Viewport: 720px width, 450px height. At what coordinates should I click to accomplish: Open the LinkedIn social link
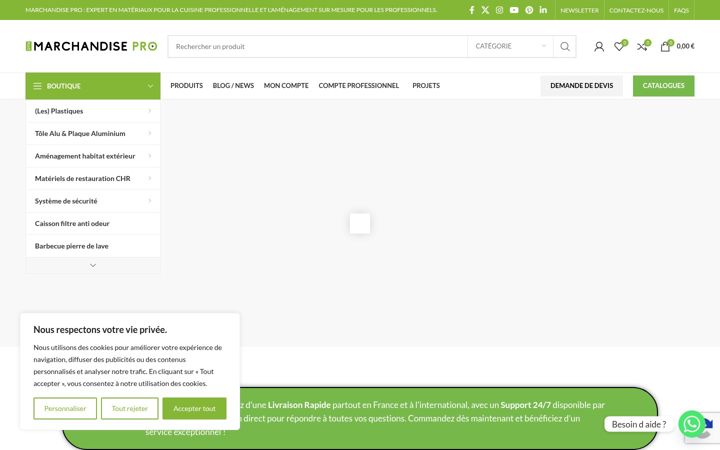[543, 10]
